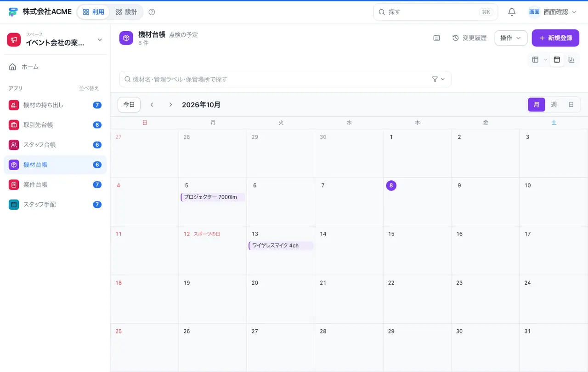Select October 8 highlighted date
The height and width of the screenshot is (372, 588).
pyautogui.click(x=391, y=186)
